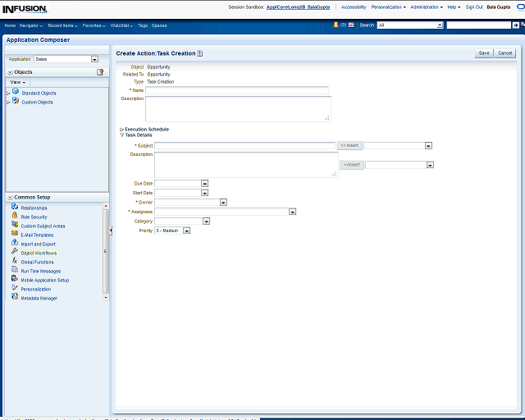Open the Application dropdown set to Sales
This screenshot has height=420, width=525.
[94, 59]
